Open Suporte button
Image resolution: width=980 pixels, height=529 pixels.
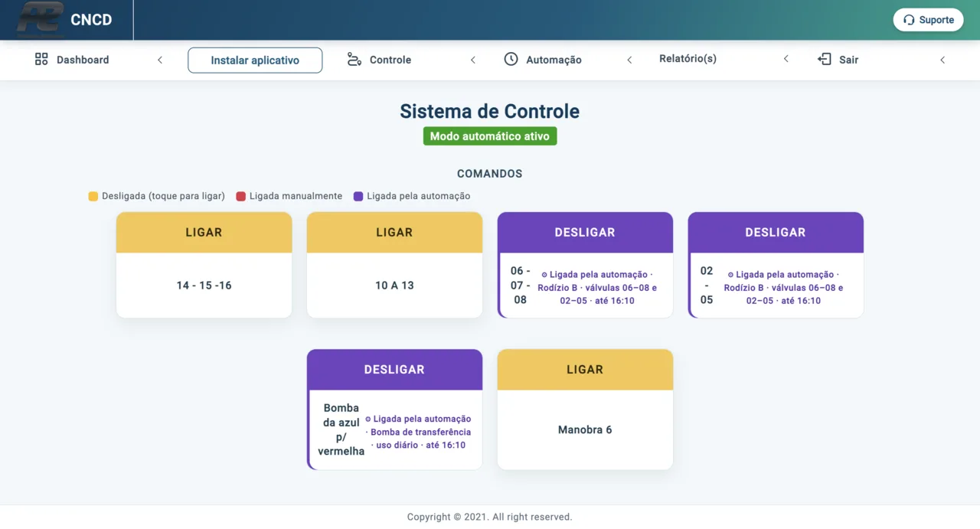pyautogui.click(x=928, y=20)
